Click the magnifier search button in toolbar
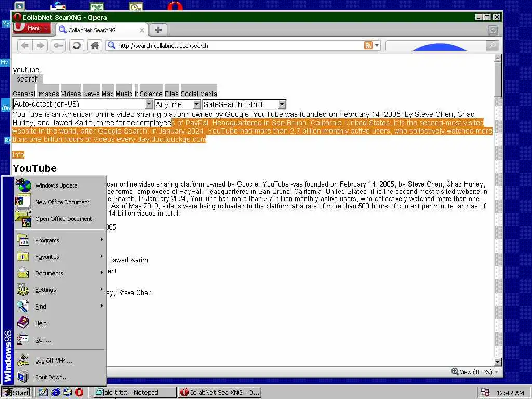Viewport: 532px width, 399px height. [x=492, y=46]
